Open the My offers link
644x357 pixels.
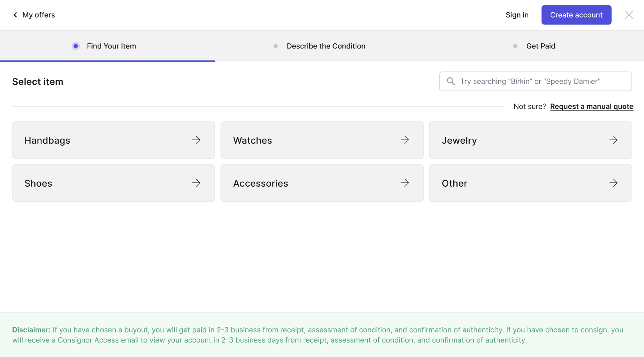(x=39, y=15)
